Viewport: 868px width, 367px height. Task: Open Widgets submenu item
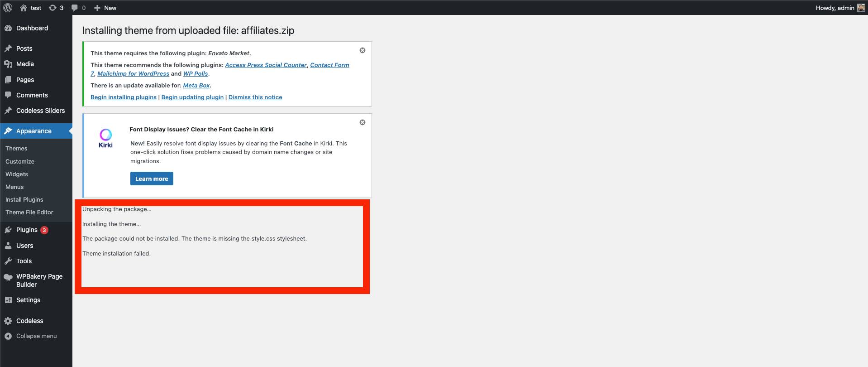(17, 174)
